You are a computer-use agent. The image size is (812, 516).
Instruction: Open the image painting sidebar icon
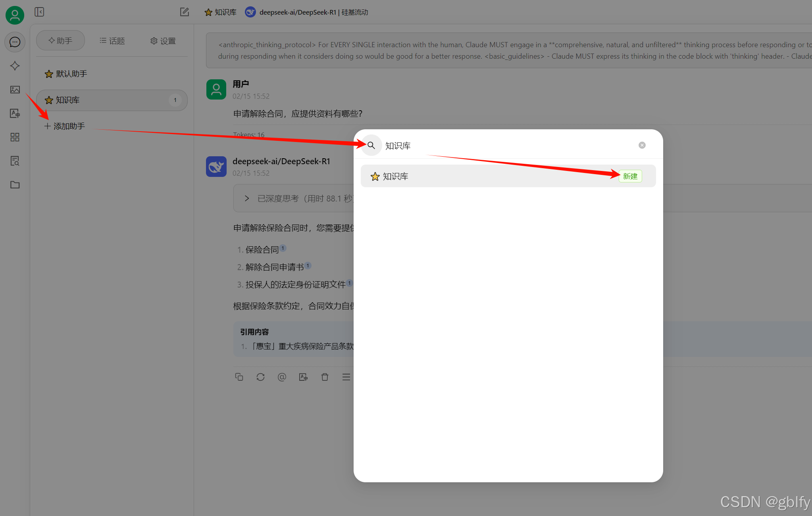(x=15, y=90)
